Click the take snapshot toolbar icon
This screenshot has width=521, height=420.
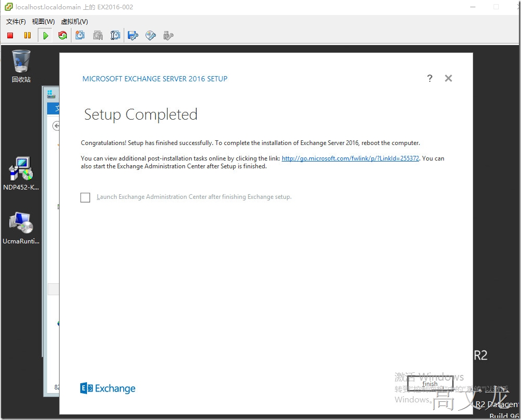click(80, 35)
